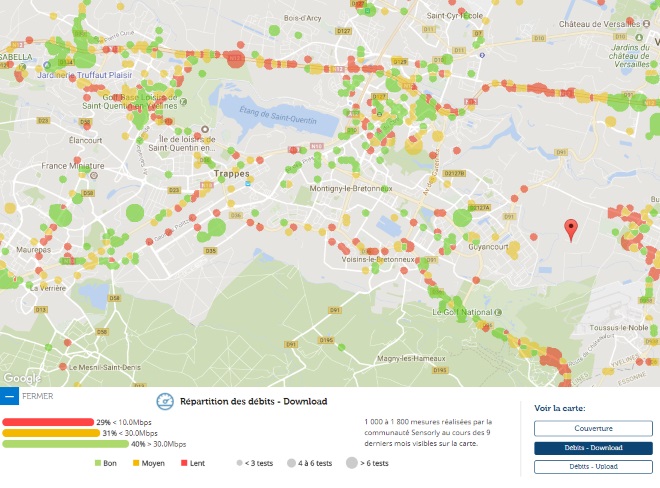
Task: Click the Répartition des débits - Download heading
Action: 253,401
